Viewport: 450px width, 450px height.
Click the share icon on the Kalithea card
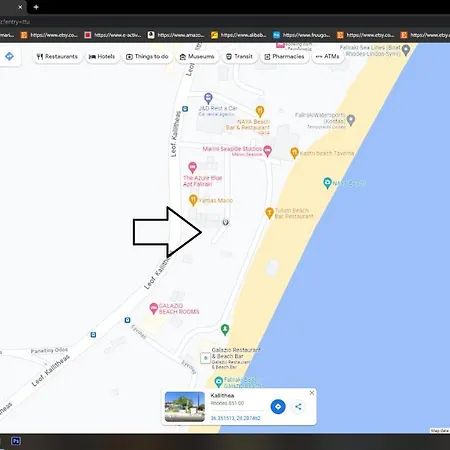click(298, 407)
